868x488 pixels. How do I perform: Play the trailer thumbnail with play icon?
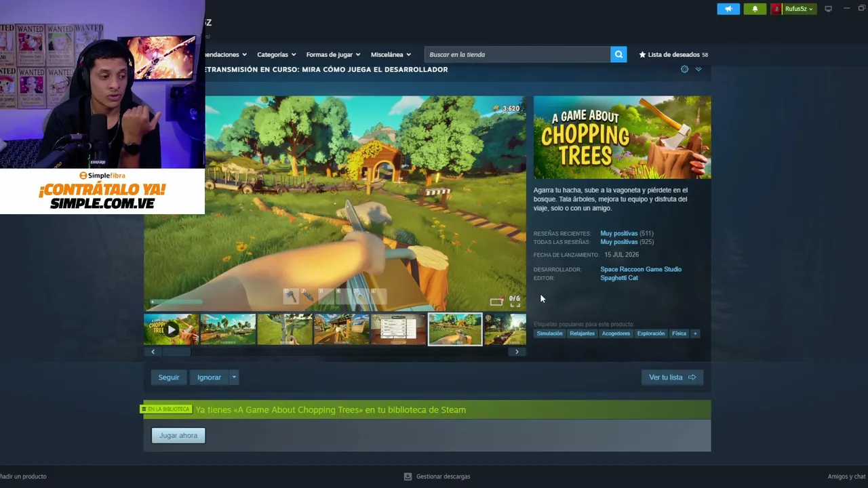coord(171,329)
